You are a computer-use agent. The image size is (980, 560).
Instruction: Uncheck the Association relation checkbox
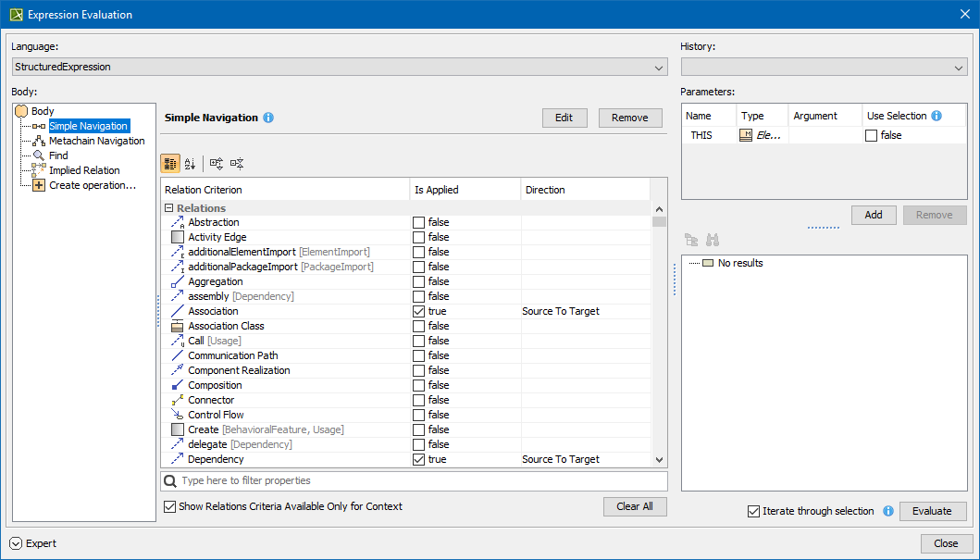(x=419, y=311)
